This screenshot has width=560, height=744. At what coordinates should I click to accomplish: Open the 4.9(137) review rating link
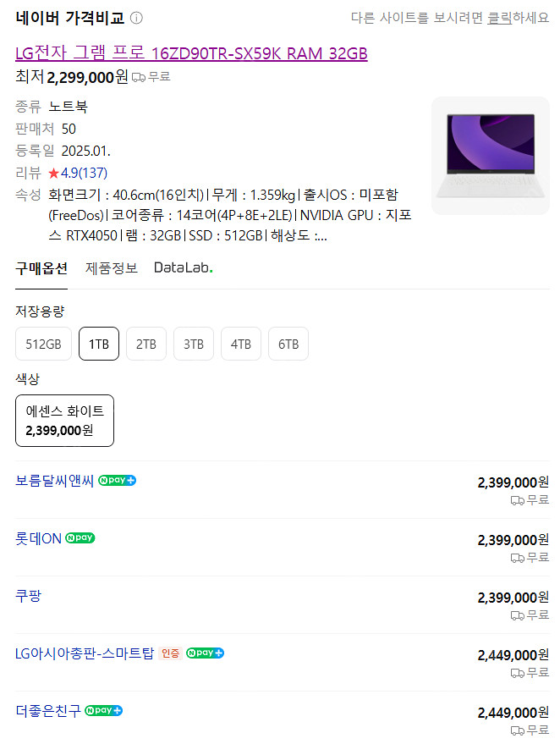point(84,173)
